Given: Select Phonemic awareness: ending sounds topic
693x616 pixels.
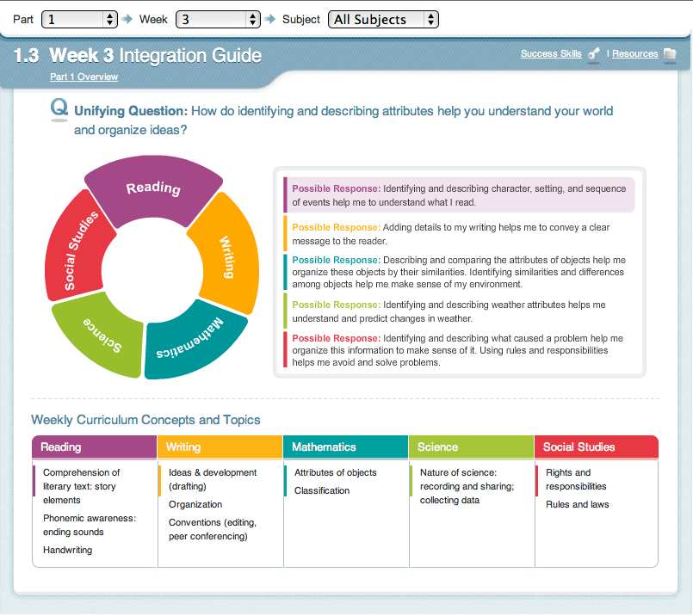Looking at the screenshot, I should 90,525.
